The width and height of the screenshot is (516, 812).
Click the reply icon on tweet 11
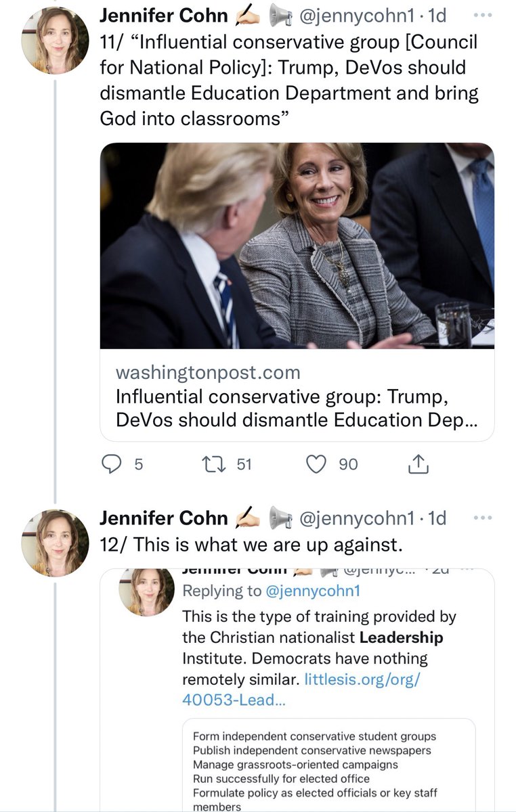pos(111,464)
